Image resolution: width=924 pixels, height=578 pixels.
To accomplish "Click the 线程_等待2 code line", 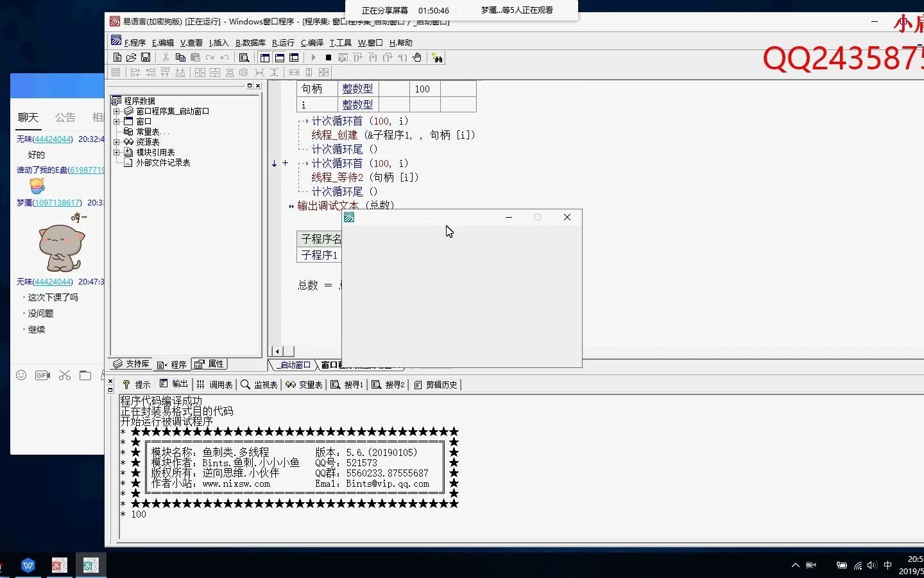I will tap(365, 177).
